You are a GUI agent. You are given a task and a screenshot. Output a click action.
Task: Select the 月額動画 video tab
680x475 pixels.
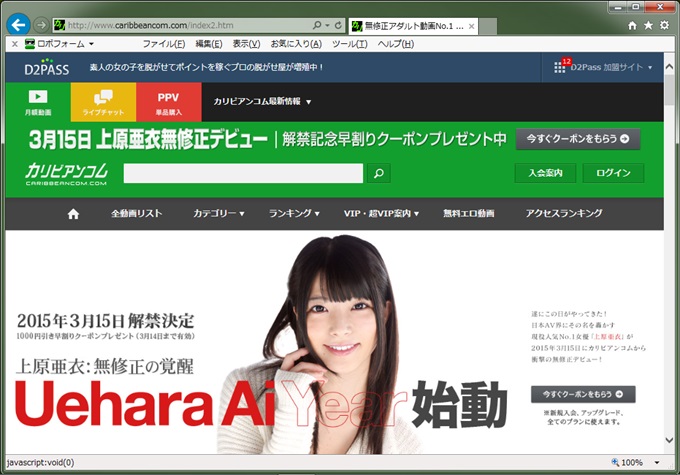tap(38, 102)
